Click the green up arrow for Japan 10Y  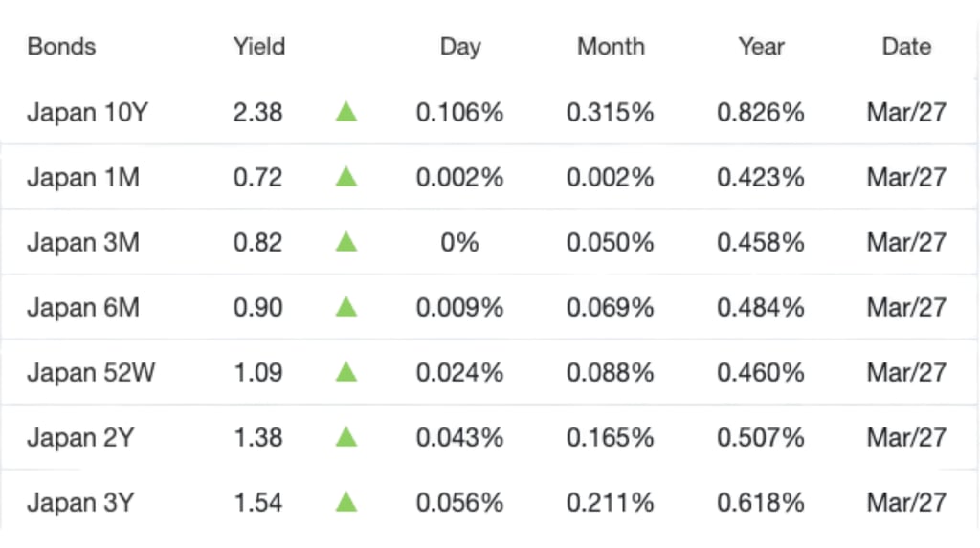tap(346, 113)
